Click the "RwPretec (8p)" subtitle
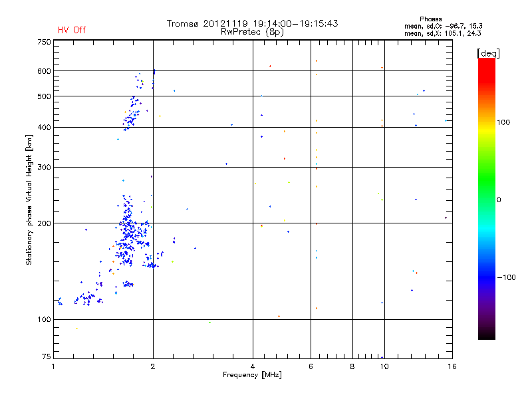 point(252,32)
